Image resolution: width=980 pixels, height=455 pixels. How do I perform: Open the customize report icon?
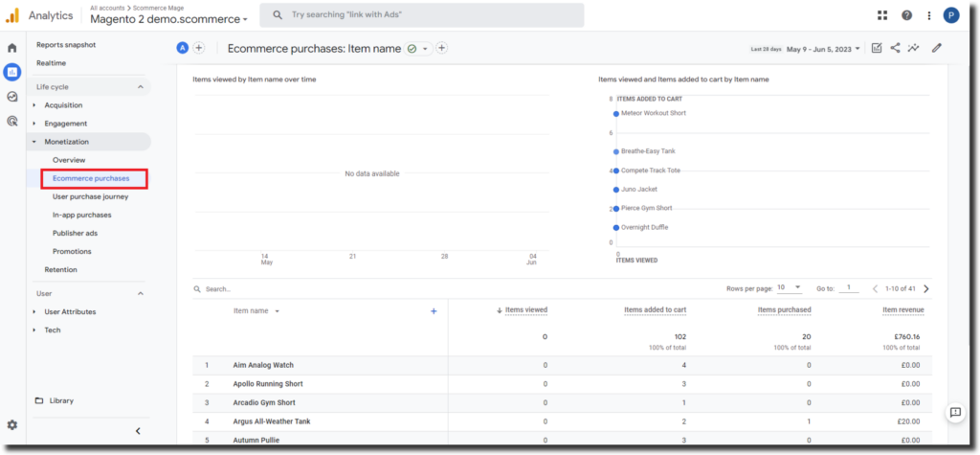(x=877, y=48)
